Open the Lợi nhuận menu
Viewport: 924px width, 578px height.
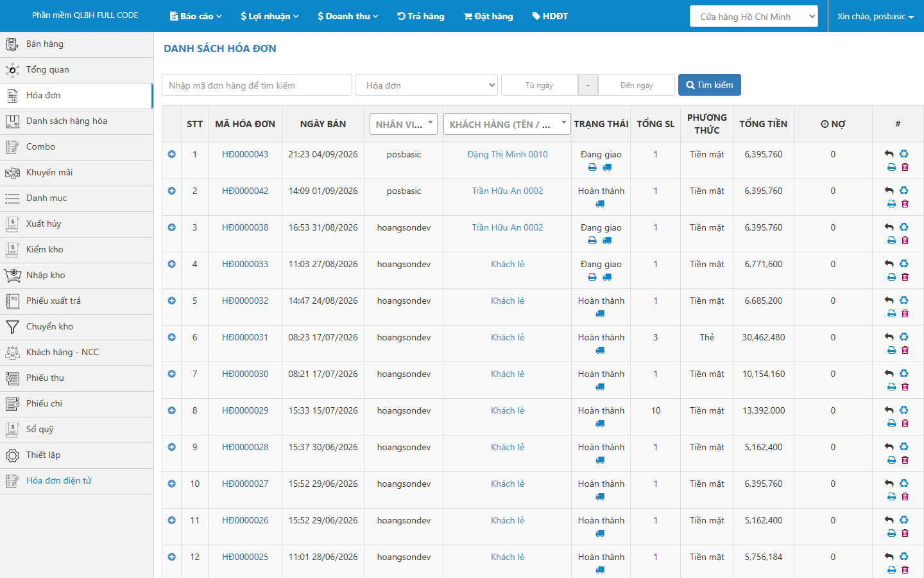pos(269,16)
